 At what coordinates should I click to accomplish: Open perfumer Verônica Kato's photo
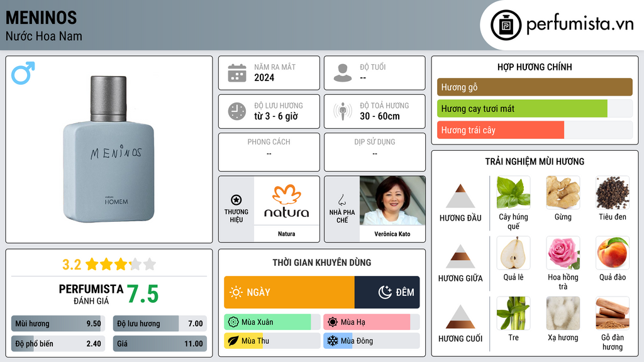coord(392,200)
